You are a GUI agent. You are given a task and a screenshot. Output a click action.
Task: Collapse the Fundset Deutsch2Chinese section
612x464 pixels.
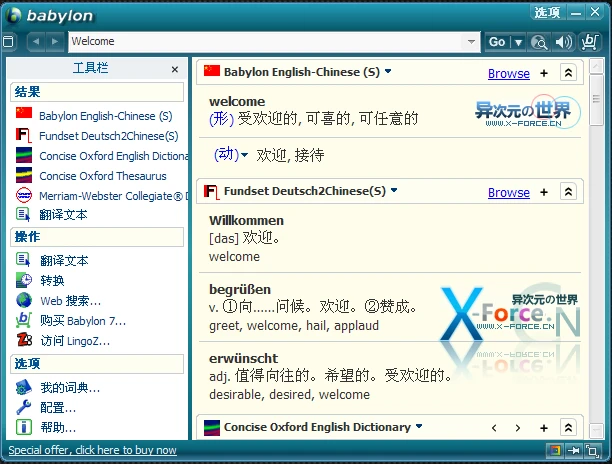[568, 192]
